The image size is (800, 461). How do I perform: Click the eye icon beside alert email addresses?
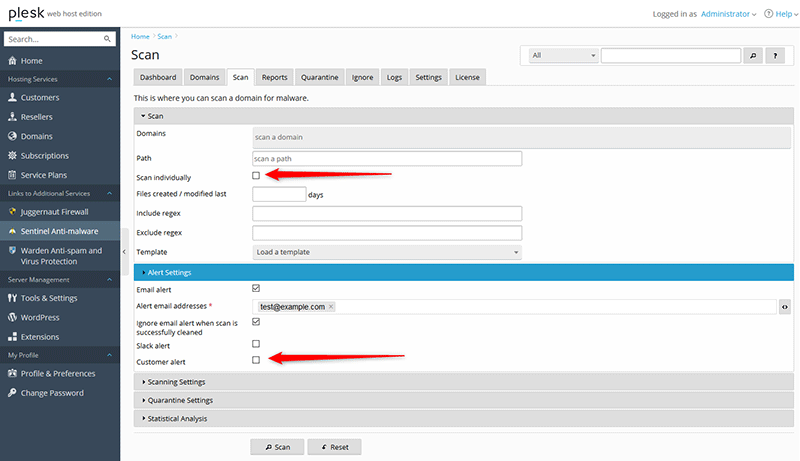click(x=785, y=307)
